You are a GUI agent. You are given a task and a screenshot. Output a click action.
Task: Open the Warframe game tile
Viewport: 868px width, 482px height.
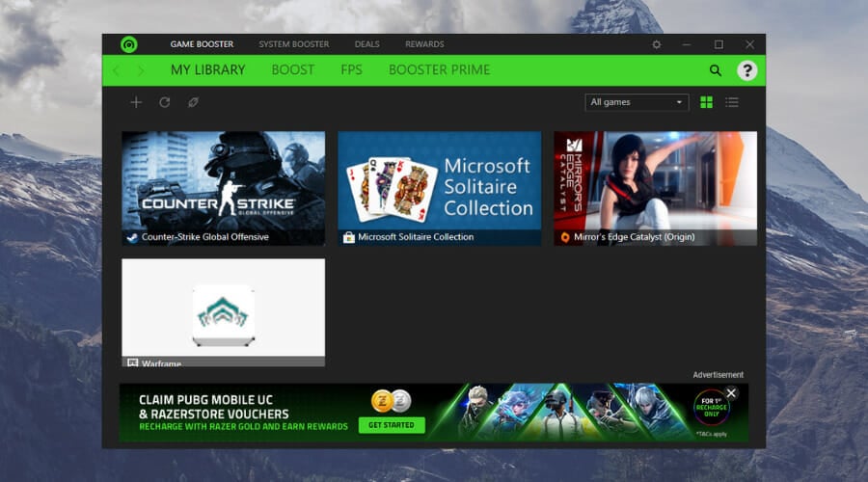(223, 312)
